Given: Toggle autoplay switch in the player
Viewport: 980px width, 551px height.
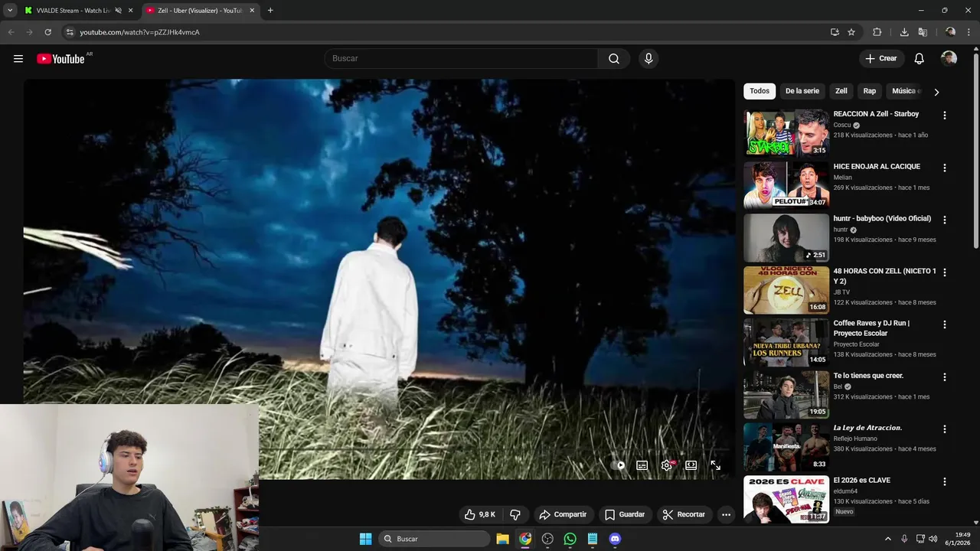Looking at the screenshot, I should pos(620,465).
